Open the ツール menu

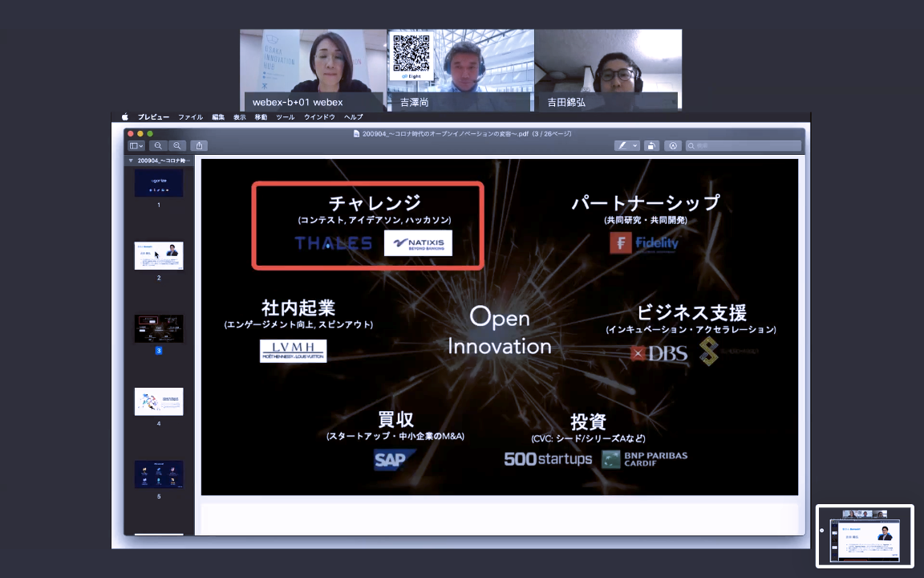(286, 116)
